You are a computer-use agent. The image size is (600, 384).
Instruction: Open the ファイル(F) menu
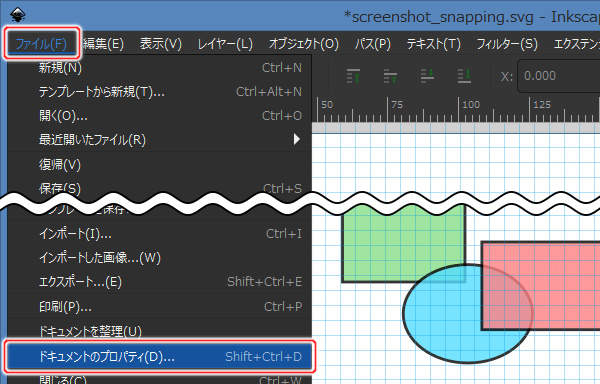tap(41, 44)
